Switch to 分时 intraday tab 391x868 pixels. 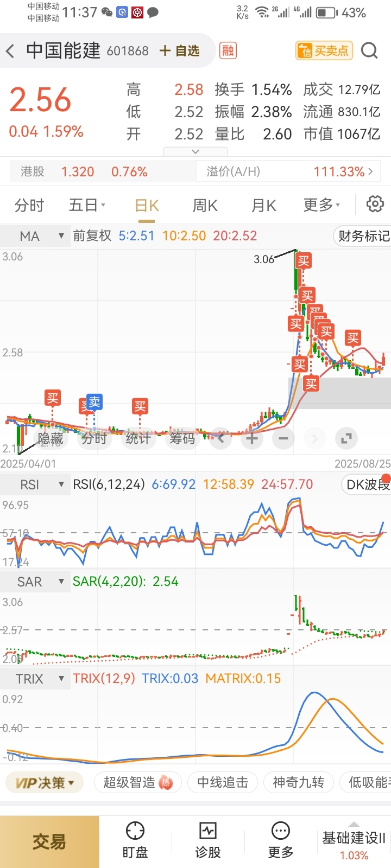[x=29, y=206]
